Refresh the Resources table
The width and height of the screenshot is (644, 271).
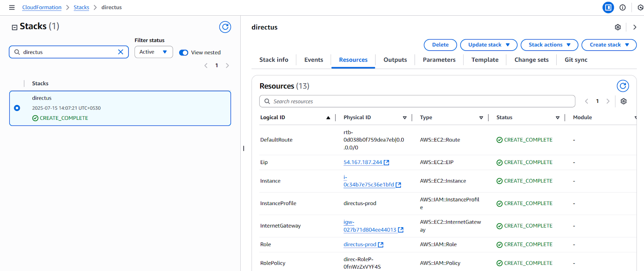[x=623, y=86]
